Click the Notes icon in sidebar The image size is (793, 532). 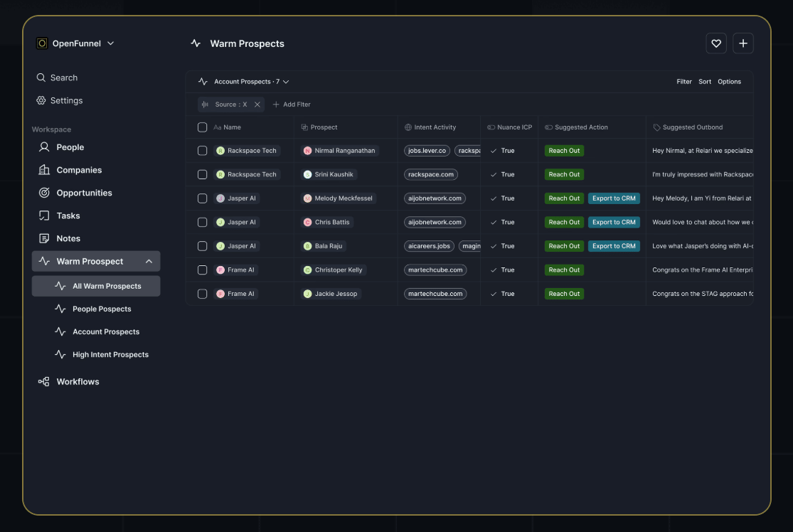(45, 238)
